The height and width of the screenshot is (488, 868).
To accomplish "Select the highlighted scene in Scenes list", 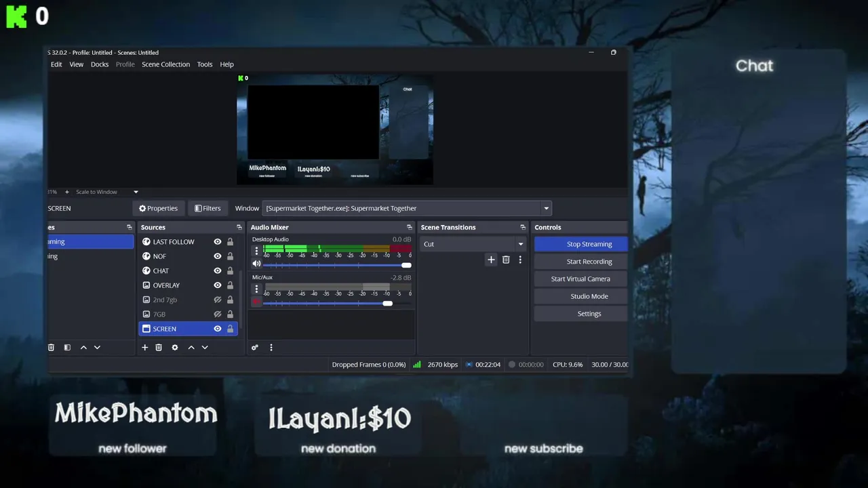I will pyautogui.click(x=91, y=242).
